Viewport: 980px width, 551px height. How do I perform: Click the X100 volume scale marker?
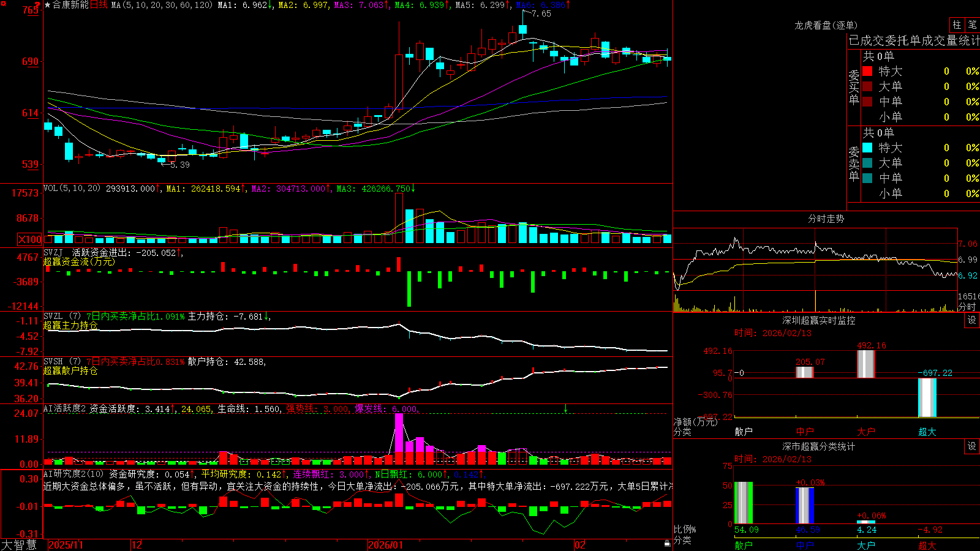[x=30, y=239]
